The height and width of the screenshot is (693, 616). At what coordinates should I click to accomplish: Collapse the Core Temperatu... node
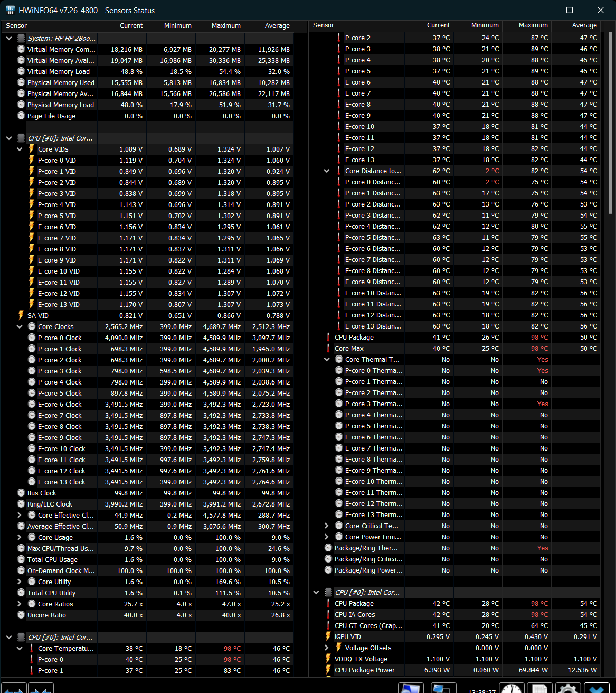coord(20,648)
